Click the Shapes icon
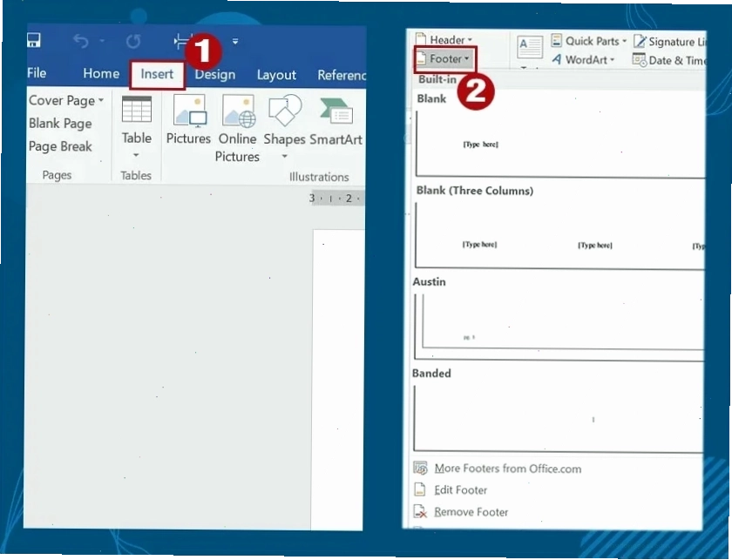The height and width of the screenshot is (560, 732). click(x=284, y=111)
